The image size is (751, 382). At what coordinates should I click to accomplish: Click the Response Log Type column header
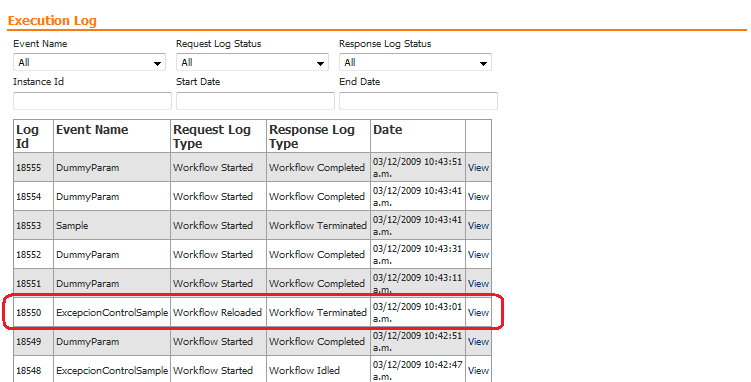(318, 136)
